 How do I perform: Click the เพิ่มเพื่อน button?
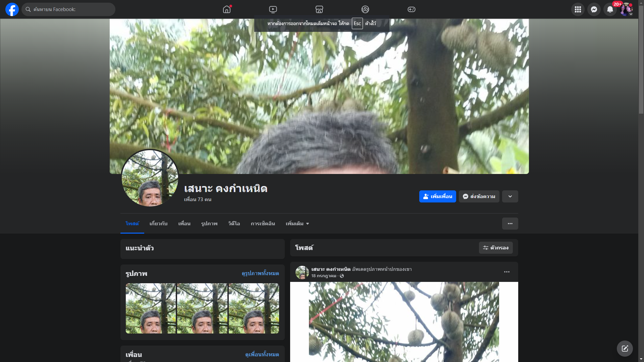click(437, 196)
